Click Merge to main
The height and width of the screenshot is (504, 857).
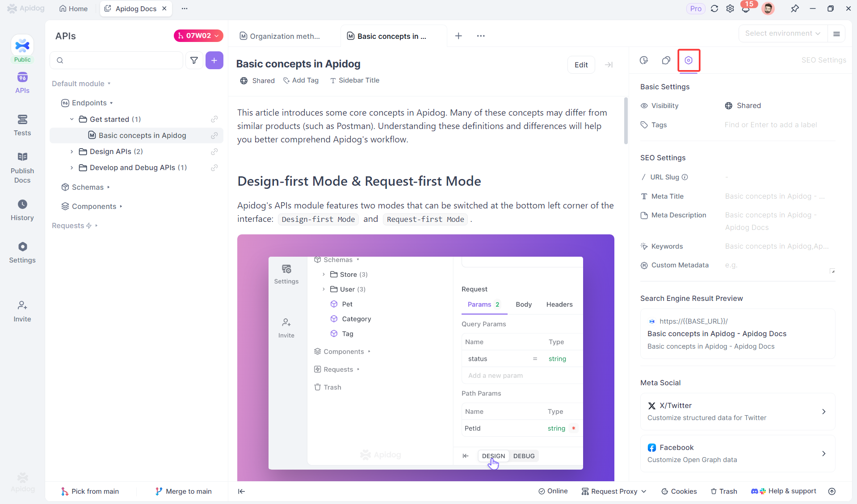[x=183, y=491]
